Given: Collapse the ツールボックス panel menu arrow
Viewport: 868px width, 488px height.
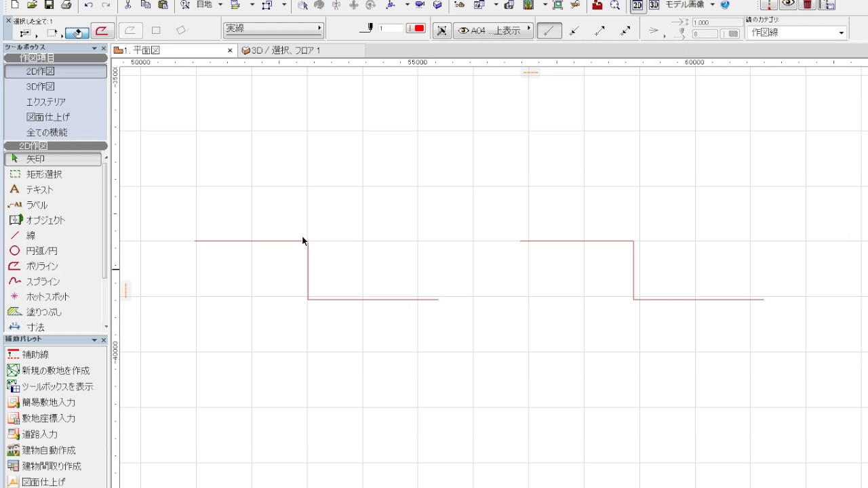Looking at the screenshot, I should click(x=95, y=48).
